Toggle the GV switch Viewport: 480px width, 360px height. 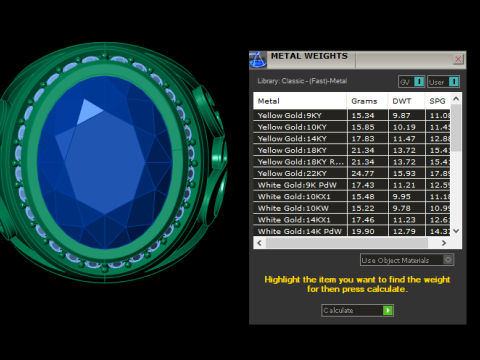tap(411, 82)
